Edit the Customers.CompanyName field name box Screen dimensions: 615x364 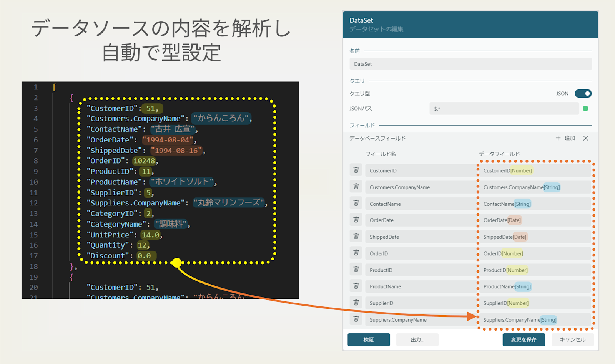point(421,187)
